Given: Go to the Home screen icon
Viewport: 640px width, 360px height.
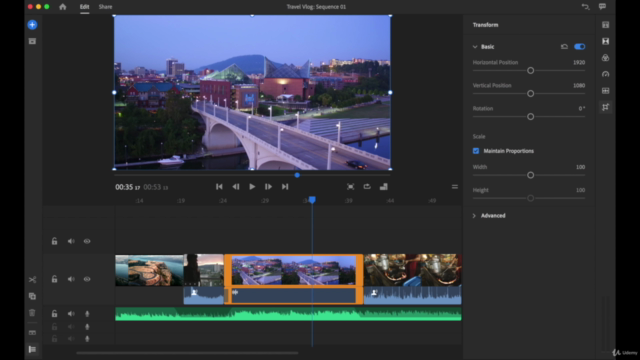Looking at the screenshot, I should [62, 7].
